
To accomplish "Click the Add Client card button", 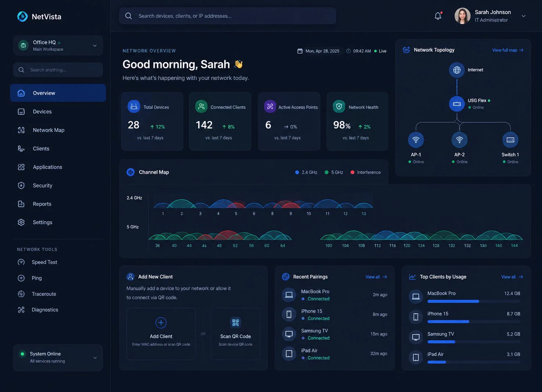I will point(161,334).
